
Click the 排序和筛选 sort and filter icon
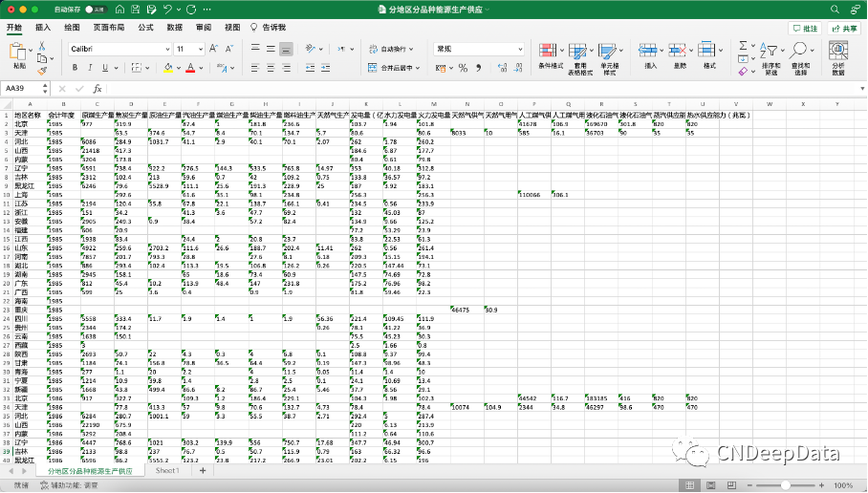[x=769, y=51]
